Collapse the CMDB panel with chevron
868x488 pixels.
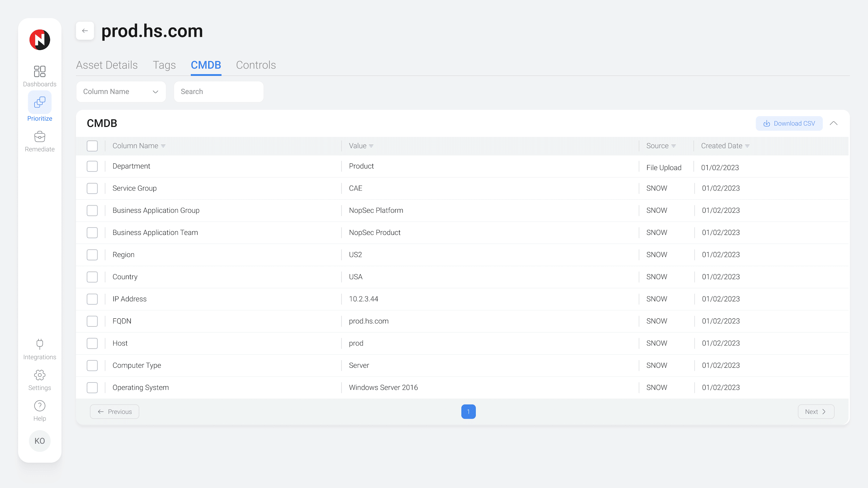tap(834, 123)
